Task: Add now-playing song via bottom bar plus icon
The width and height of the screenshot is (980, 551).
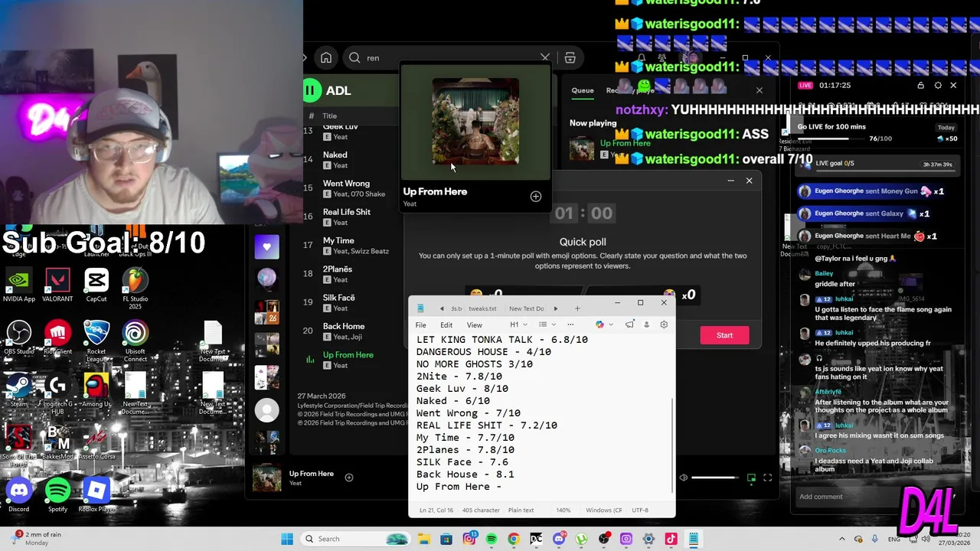Action: point(348,478)
